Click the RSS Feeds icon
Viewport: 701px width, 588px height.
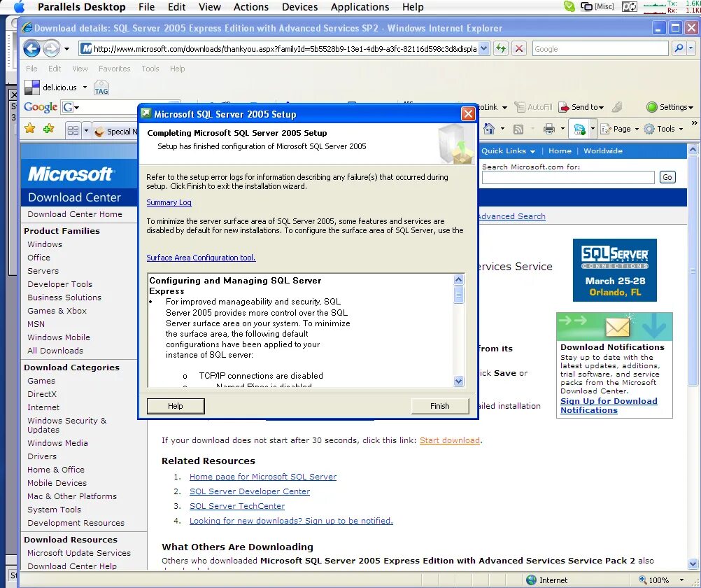point(518,129)
